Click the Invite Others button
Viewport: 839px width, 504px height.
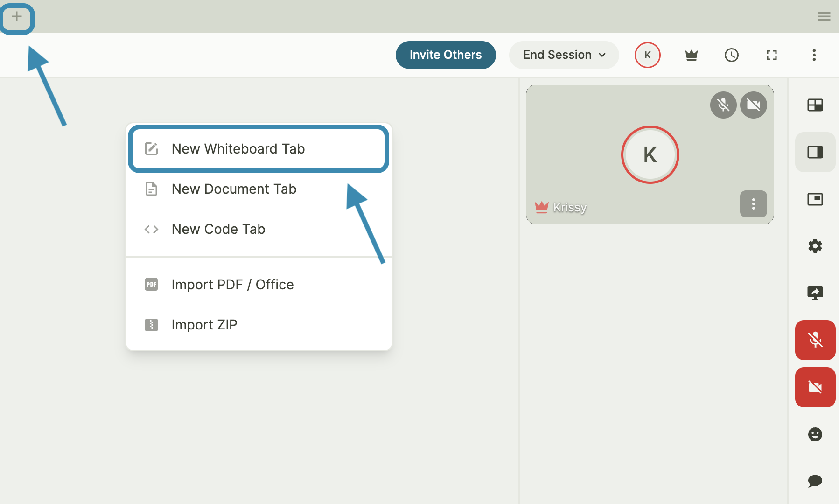[445, 55]
